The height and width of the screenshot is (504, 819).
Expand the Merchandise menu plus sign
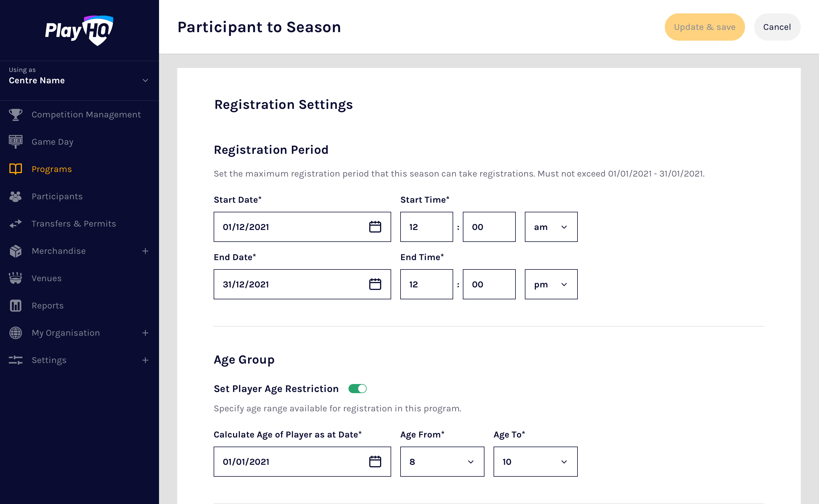145,251
